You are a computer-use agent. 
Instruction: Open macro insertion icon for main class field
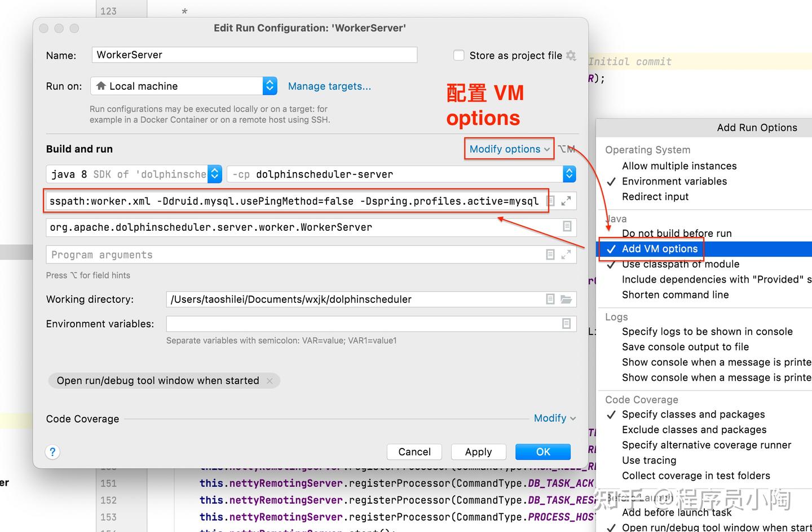pyautogui.click(x=568, y=227)
